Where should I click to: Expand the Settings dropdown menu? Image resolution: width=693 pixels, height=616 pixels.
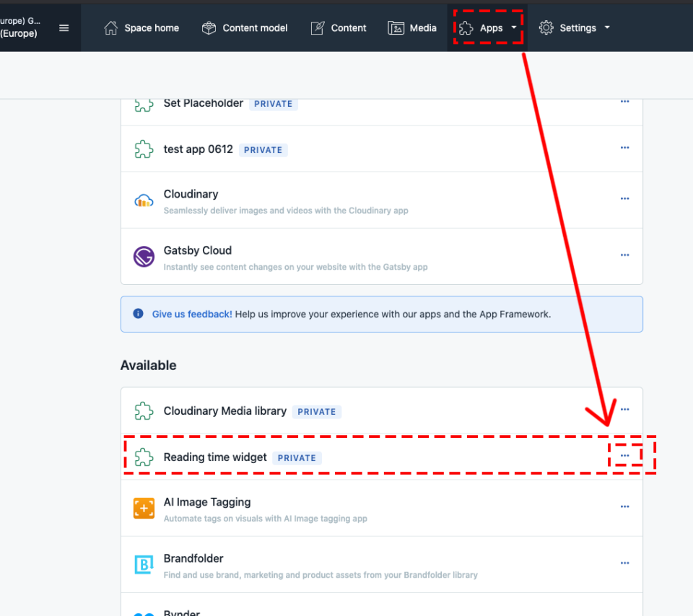[x=575, y=28]
